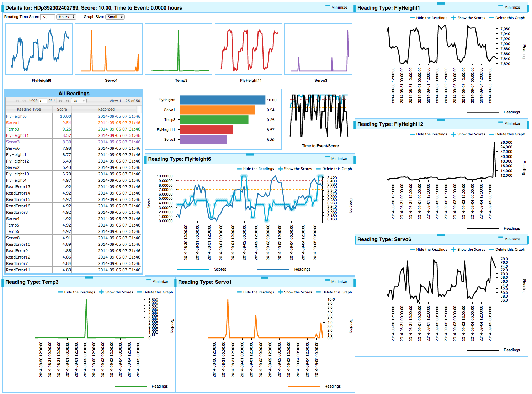The width and height of the screenshot is (532, 394).
Task: Select the ReadError13 row in All Readings
Action: [73, 187]
